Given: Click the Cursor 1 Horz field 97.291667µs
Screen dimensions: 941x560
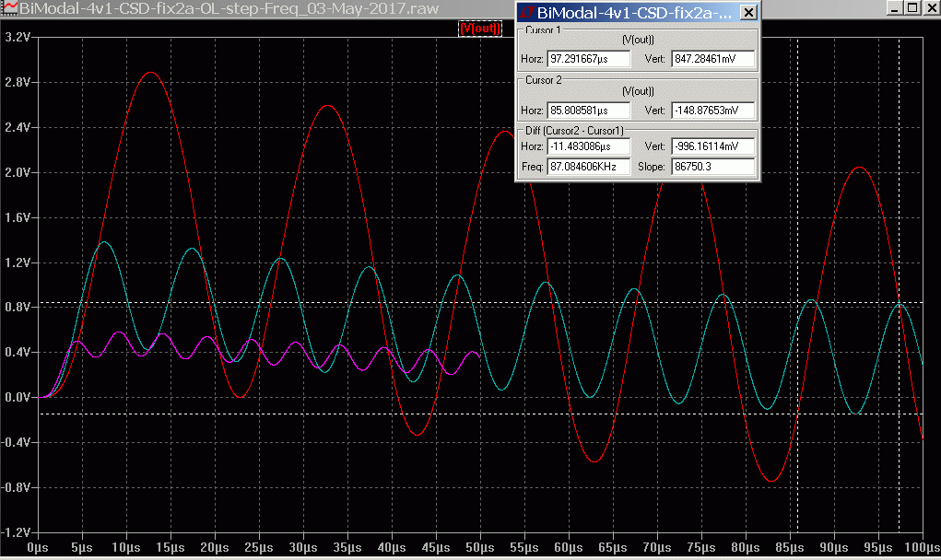Looking at the screenshot, I should (x=589, y=59).
